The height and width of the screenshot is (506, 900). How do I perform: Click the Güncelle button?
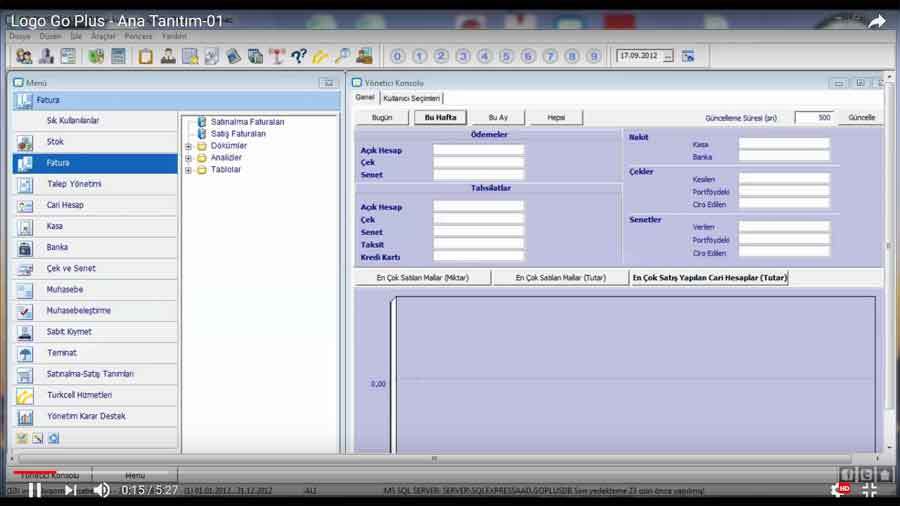862,118
